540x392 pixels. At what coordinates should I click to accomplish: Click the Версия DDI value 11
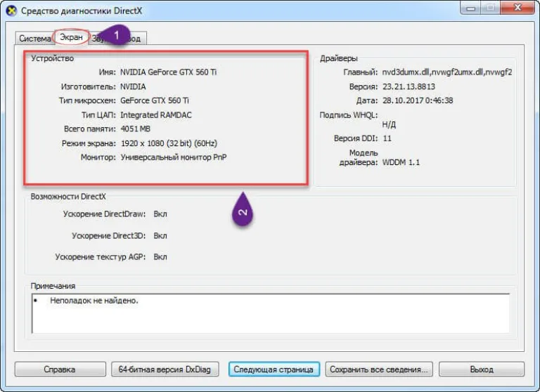tap(387, 138)
